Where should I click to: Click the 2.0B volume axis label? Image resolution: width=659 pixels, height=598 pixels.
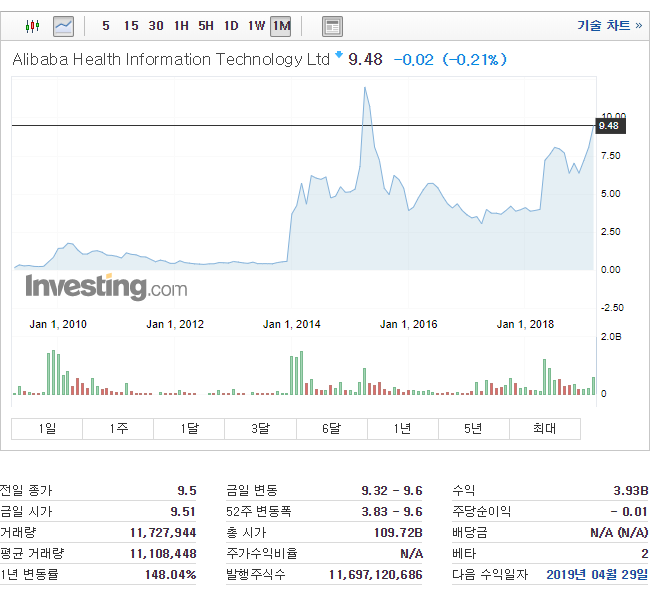611,337
